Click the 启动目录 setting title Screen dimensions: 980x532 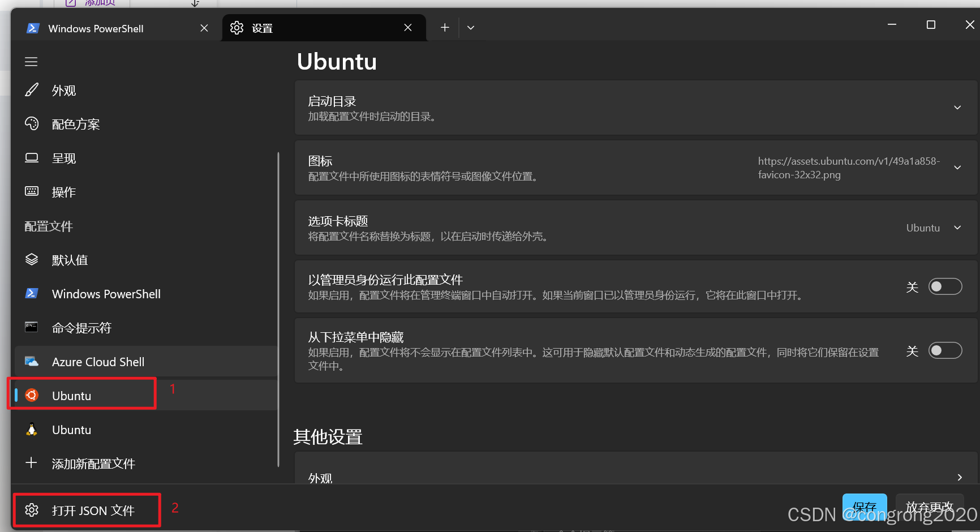[x=332, y=101]
